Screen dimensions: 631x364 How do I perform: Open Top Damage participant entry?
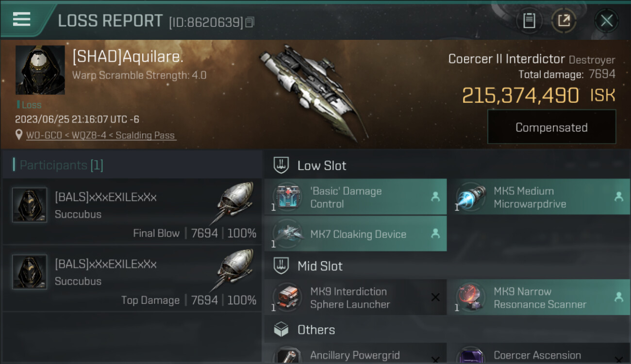coord(132,279)
